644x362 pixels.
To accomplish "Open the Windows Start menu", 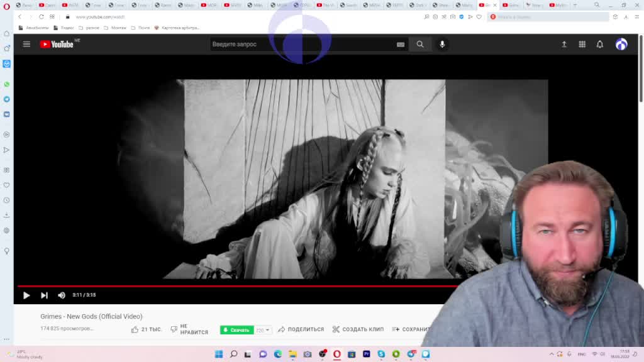I will point(219,354).
